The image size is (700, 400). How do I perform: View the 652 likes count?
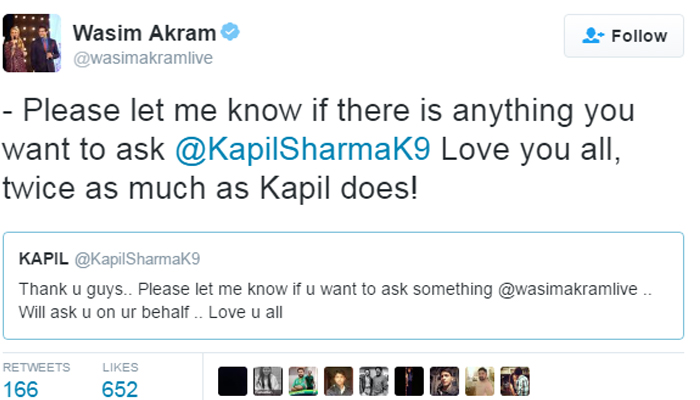[119, 388]
